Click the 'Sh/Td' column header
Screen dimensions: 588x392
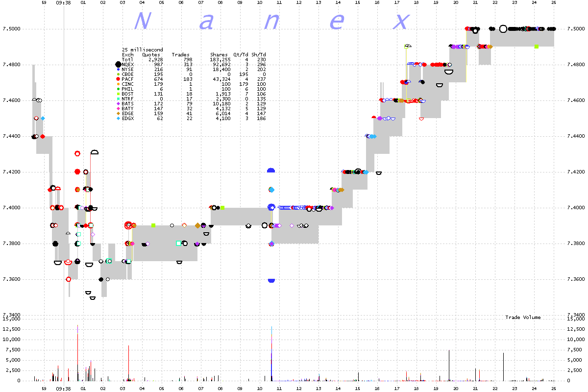pos(258,55)
